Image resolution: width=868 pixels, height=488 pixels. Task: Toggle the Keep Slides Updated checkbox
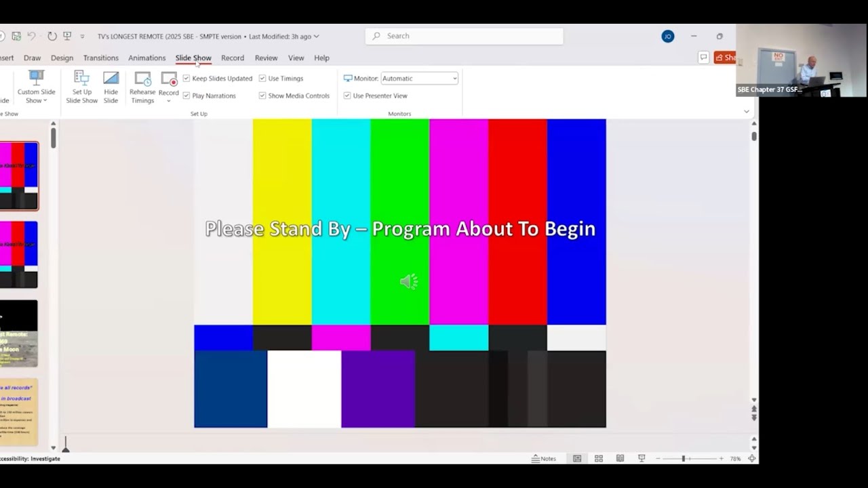coord(186,79)
